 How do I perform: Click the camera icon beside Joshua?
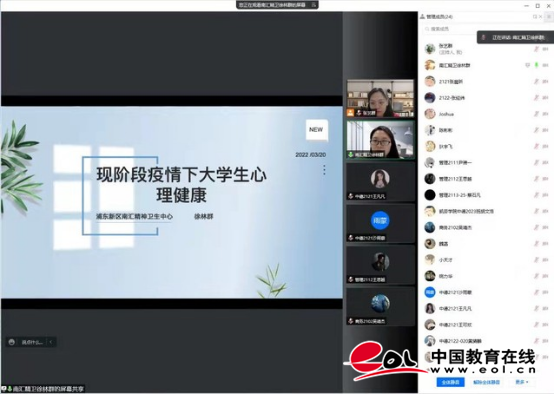point(545,114)
